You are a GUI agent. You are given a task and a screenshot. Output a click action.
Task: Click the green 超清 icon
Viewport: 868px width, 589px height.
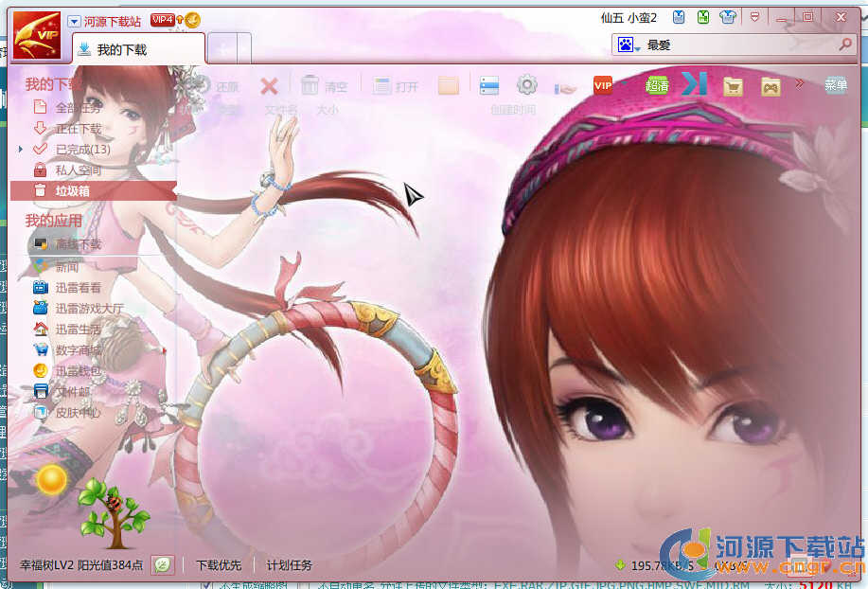pos(657,86)
